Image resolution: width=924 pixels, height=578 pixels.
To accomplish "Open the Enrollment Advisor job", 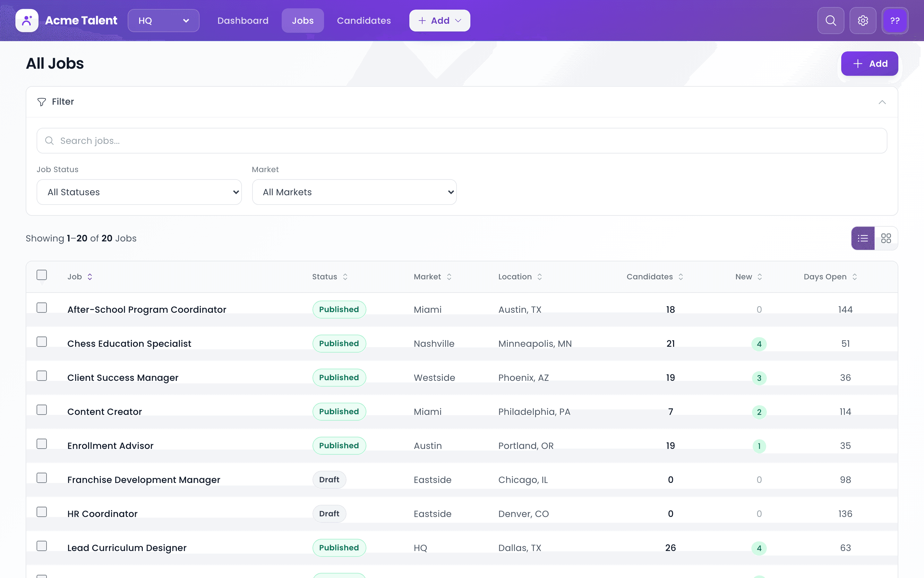I will [x=110, y=446].
